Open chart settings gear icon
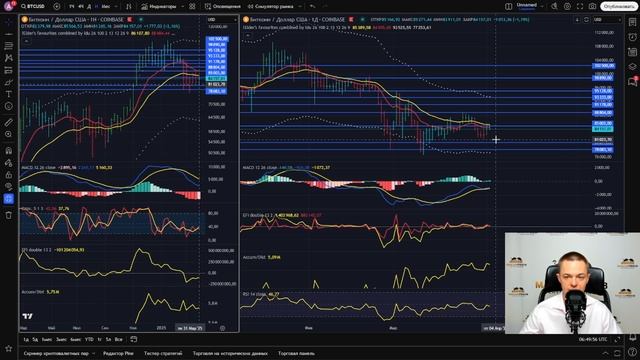Viewport: 640px width, 360px height. [567, 7]
